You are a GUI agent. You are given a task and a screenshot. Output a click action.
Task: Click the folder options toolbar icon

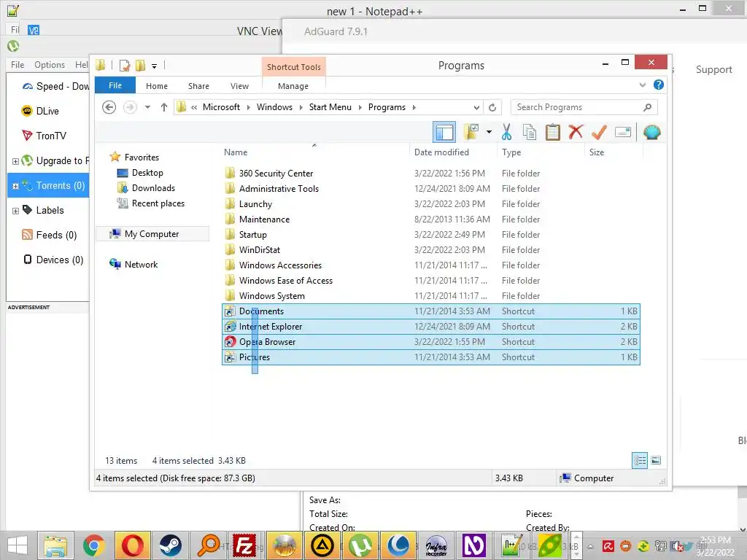(471, 132)
